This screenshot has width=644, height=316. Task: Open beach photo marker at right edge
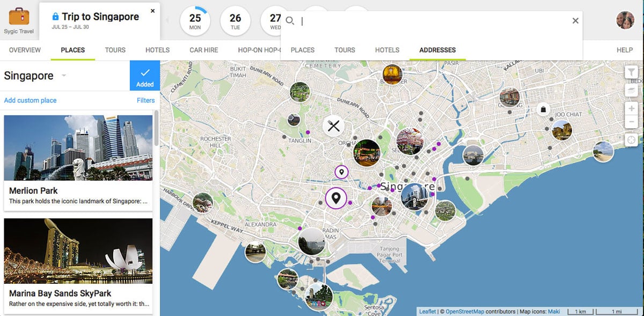click(x=603, y=151)
